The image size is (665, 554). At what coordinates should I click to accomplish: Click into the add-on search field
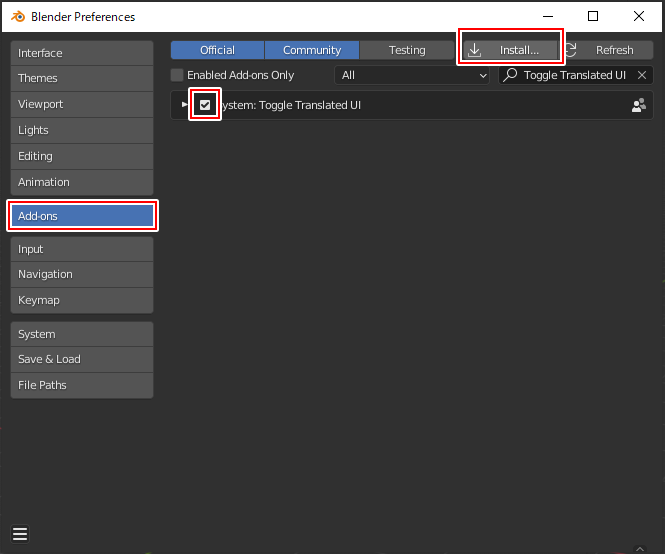pyautogui.click(x=572, y=75)
